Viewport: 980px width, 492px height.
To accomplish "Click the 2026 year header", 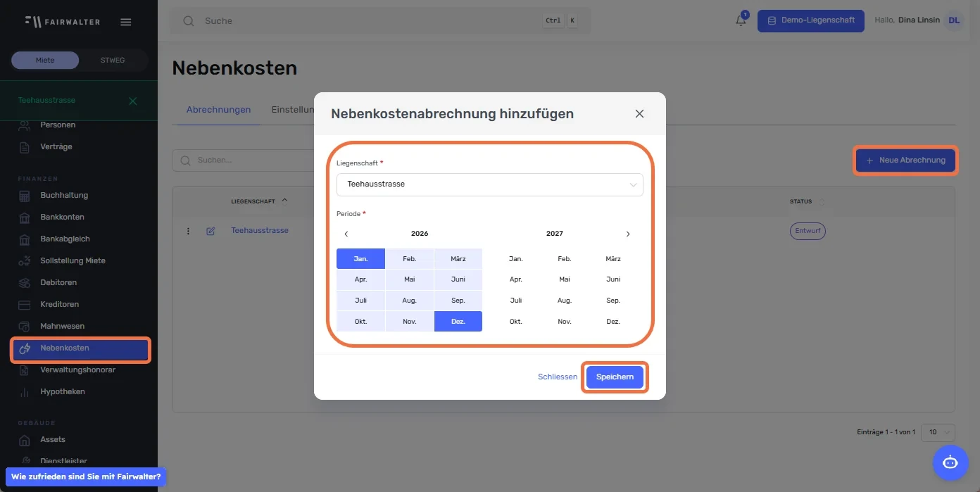I will pyautogui.click(x=420, y=234).
